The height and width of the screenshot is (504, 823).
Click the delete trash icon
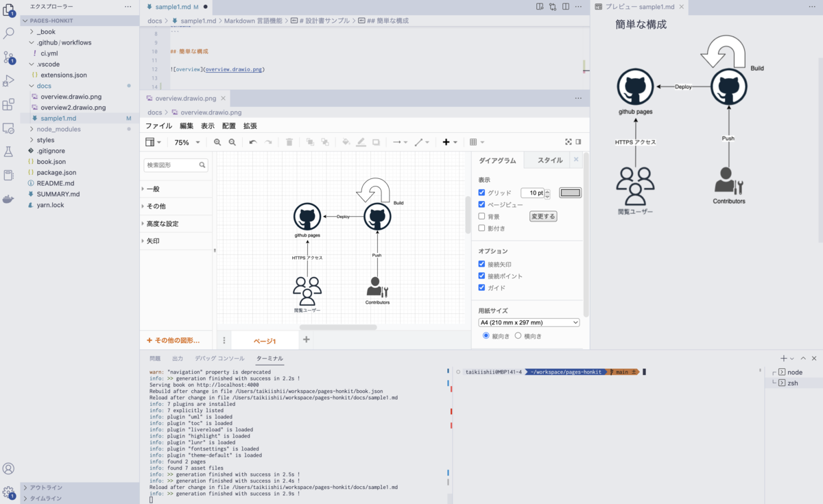click(289, 142)
